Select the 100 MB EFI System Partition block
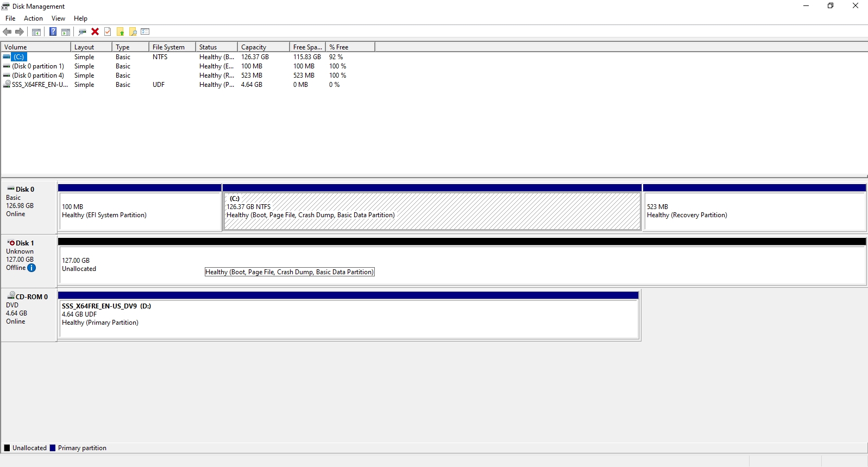868x467 pixels. 140,211
